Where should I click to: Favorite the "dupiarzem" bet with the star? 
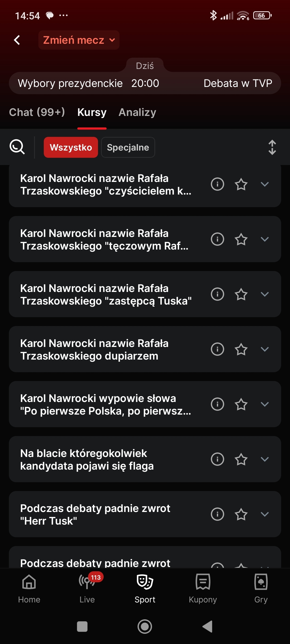click(x=241, y=349)
